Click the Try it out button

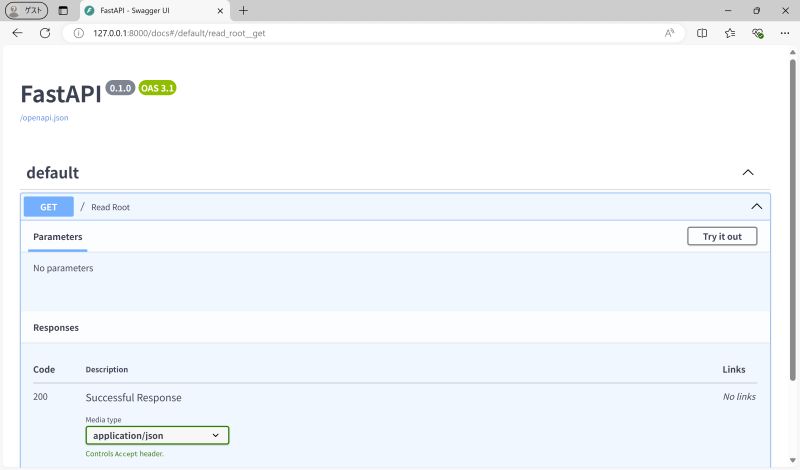[x=722, y=236]
